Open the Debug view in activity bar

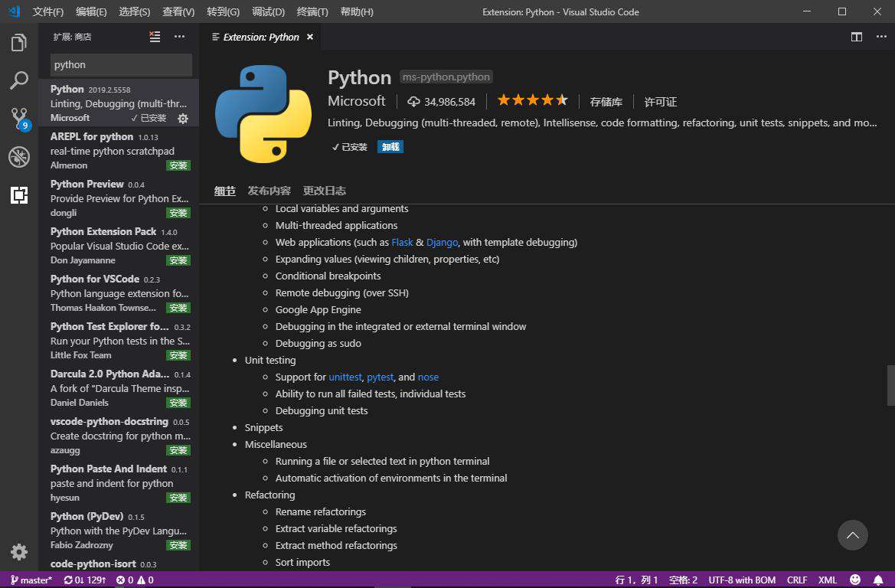[x=19, y=157]
